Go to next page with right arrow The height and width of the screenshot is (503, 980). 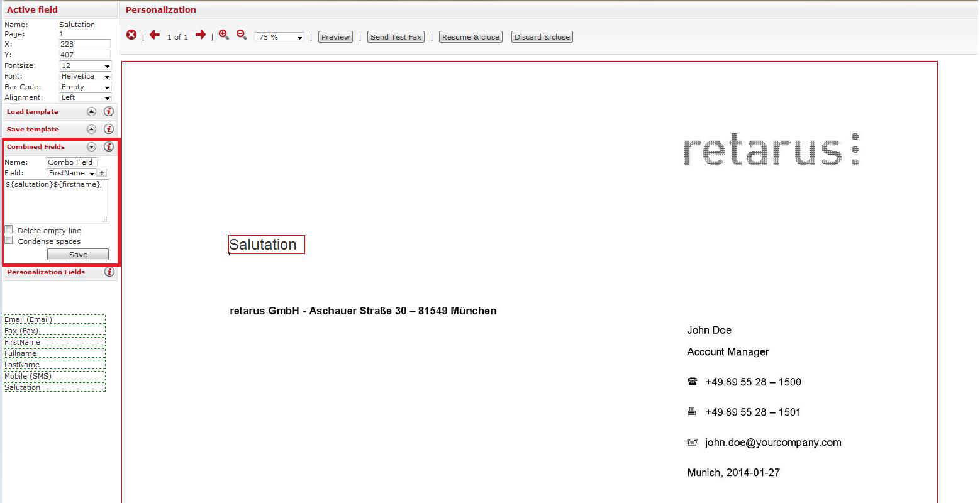click(201, 35)
